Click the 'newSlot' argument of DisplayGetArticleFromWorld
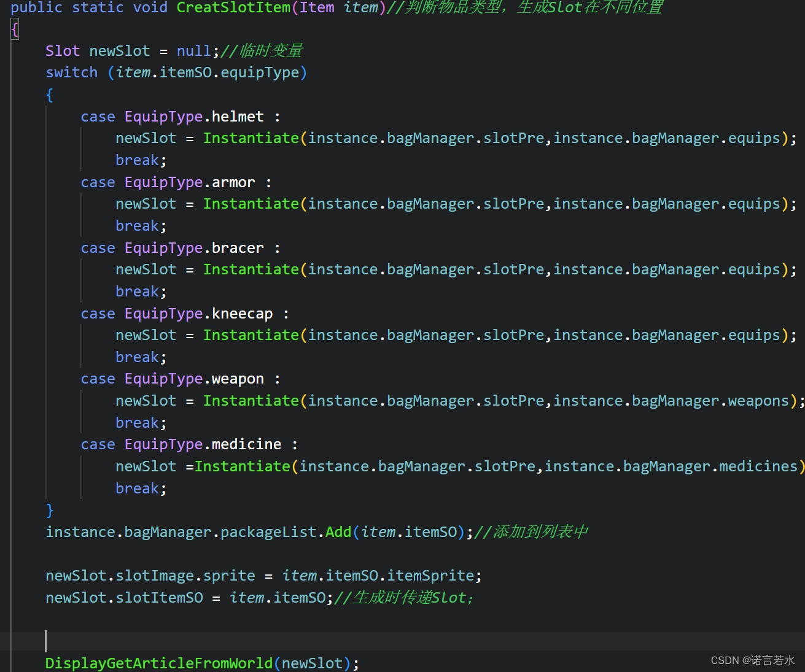Viewport: 805px width, 672px height. pos(312,663)
